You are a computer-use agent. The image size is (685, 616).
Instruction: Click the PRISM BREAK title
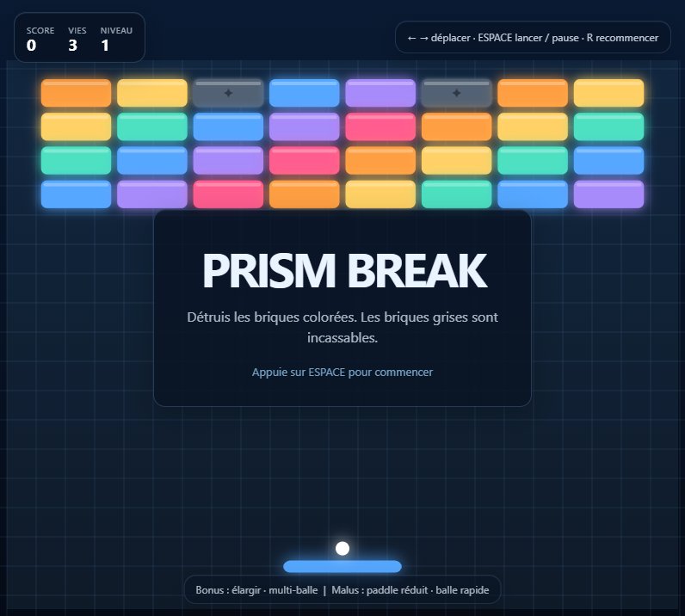[x=344, y=271]
